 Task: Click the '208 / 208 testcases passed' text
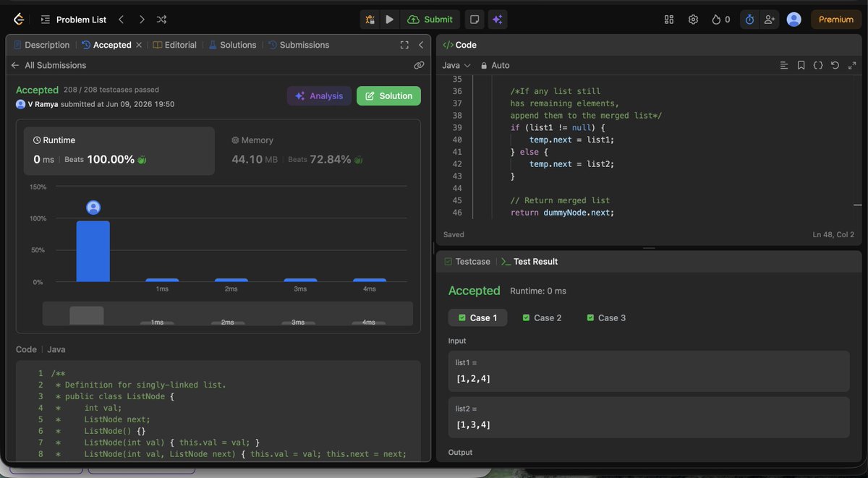click(x=111, y=90)
